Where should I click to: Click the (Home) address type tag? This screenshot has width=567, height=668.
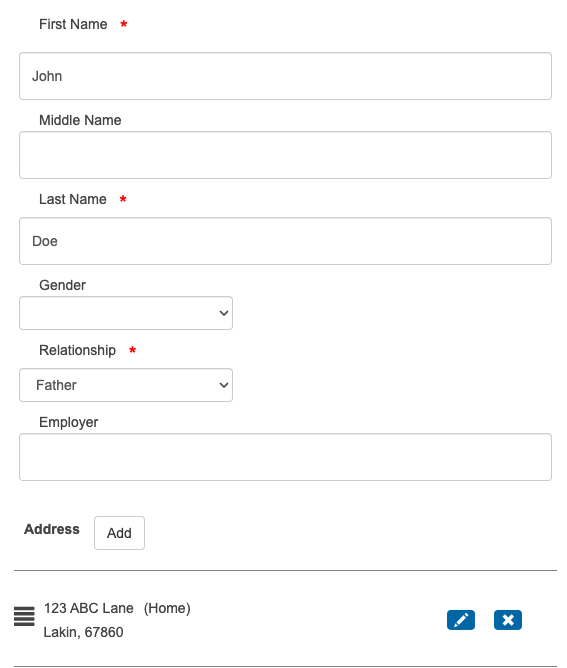pyautogui.click(x=167, y=608)
